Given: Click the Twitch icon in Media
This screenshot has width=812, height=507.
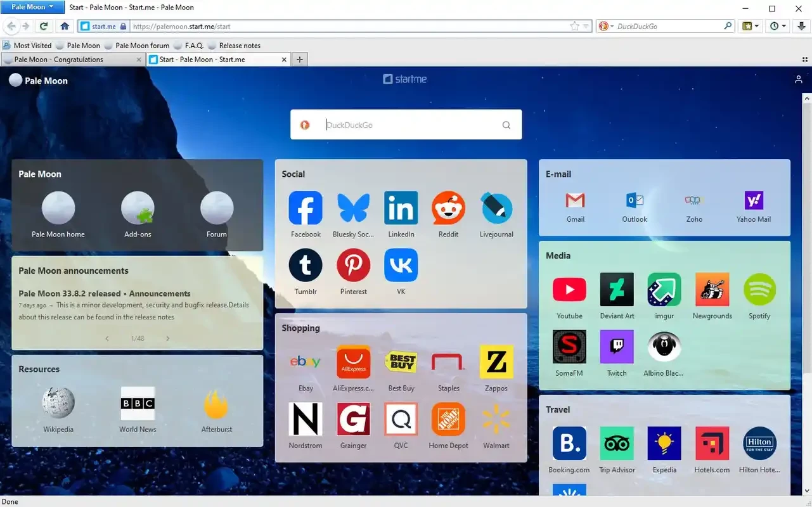Looking at the screenshot, I should coord(616,347).
